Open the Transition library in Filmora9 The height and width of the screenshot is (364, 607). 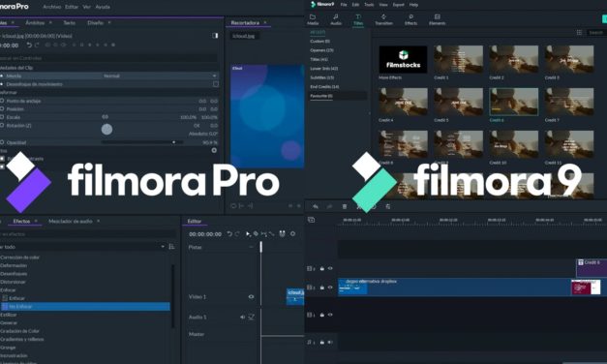tap(383, 19)
